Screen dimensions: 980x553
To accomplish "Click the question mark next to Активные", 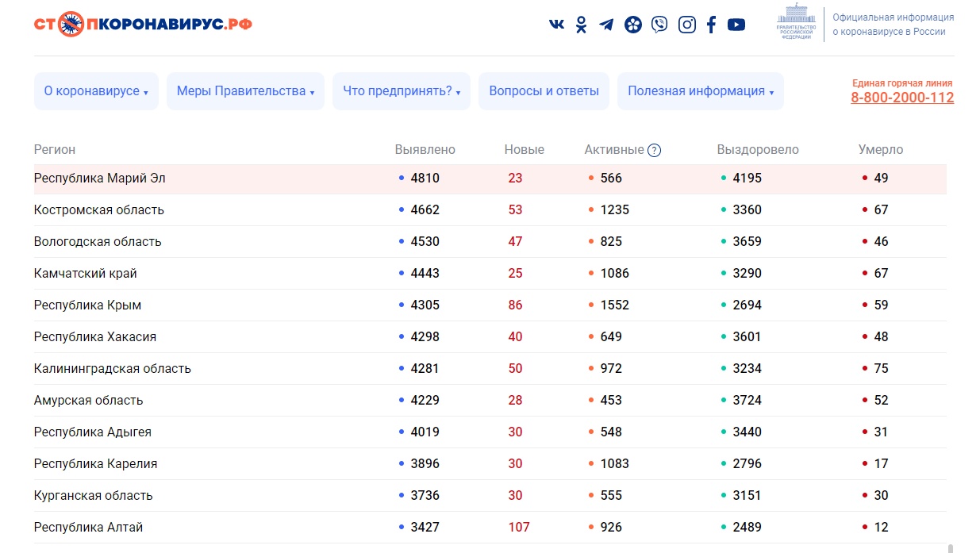I will [x=654, y=150].
